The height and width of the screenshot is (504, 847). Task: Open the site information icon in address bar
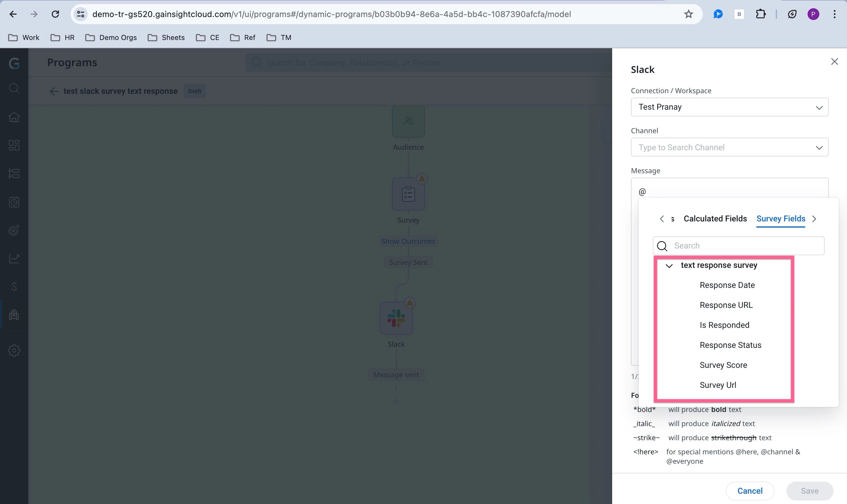81,14
